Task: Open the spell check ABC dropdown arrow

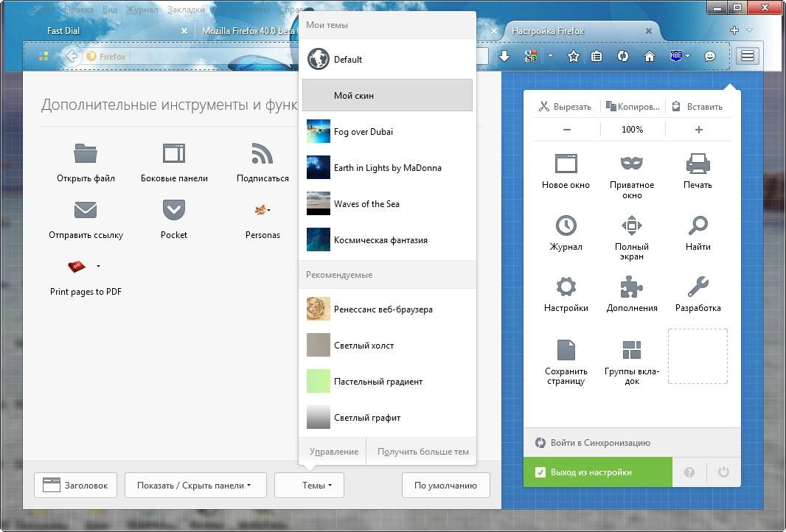Action: click(x=688, y=56)
